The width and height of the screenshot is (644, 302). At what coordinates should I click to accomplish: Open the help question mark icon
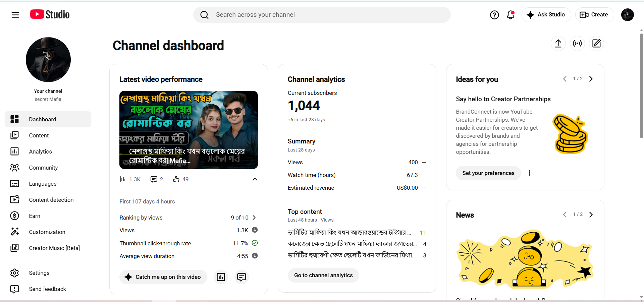point(494,15)
